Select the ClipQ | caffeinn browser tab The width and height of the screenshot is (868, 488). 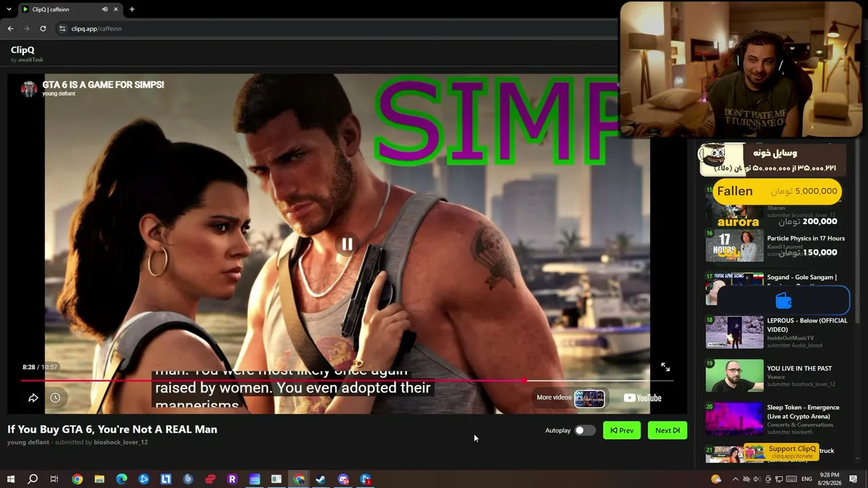pyautogui.click(x=70, y=9)
